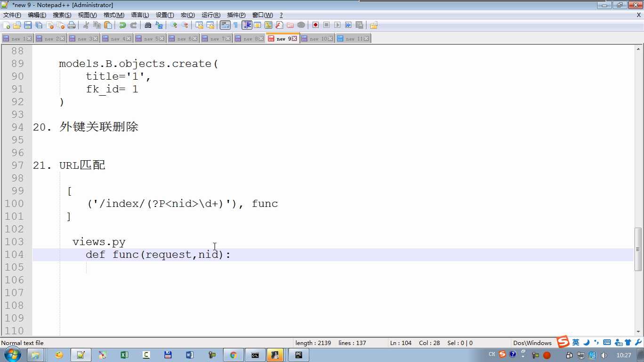644x362 pixels.
Task: Click the 'views.py' text line
Action: coord(99,242)
